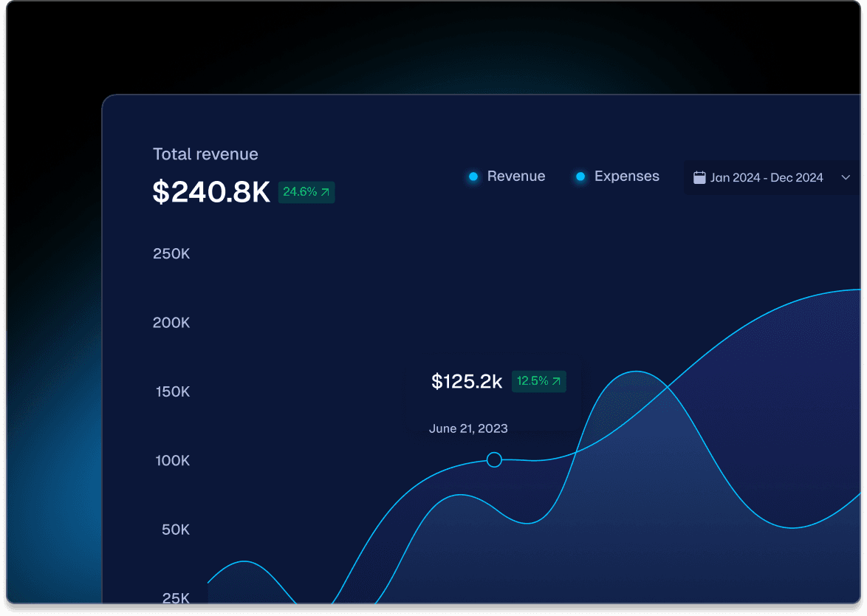Click the 50K axis label
Screen dimensions: 867x616
pos(176,530)
